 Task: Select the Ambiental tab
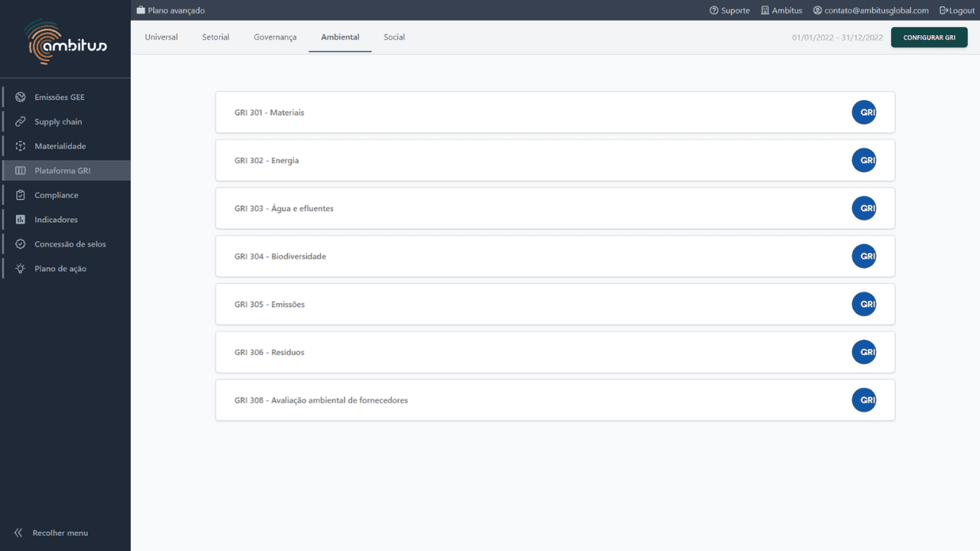pyautogui.click(x=340, y=37)
